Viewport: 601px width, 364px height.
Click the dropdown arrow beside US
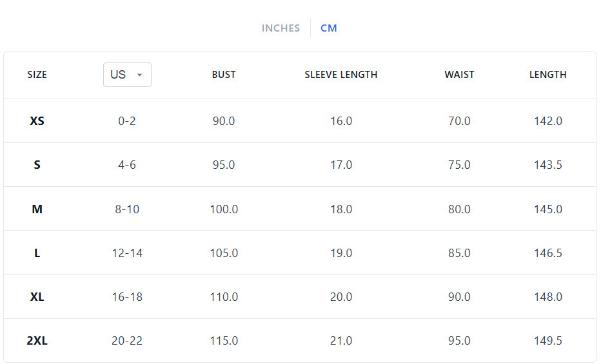[x=139, y=75]
